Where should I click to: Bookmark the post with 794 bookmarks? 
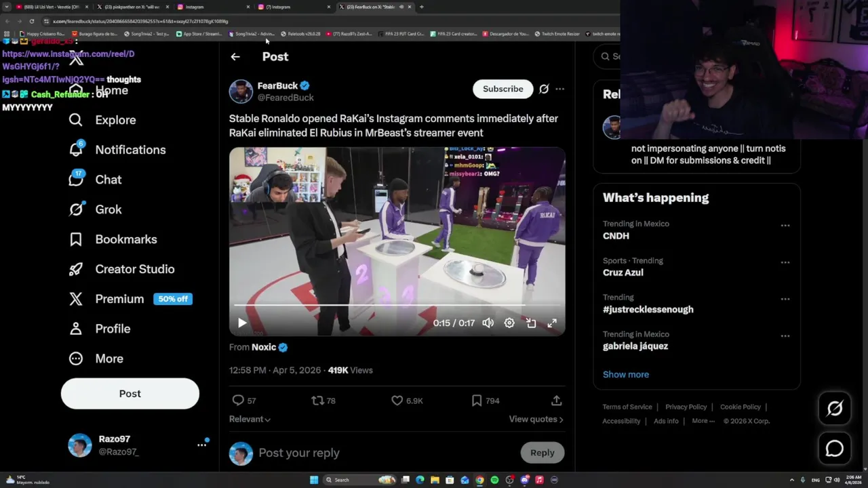[486, 401]
